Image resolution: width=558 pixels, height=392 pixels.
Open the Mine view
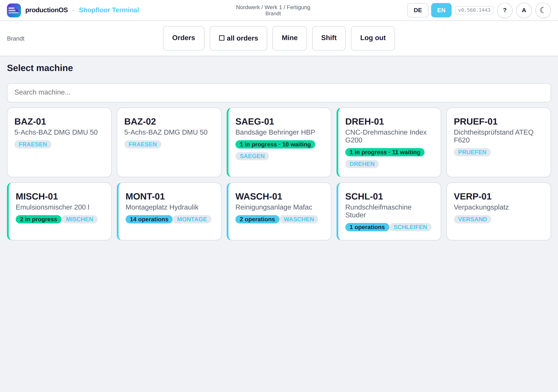289,38
